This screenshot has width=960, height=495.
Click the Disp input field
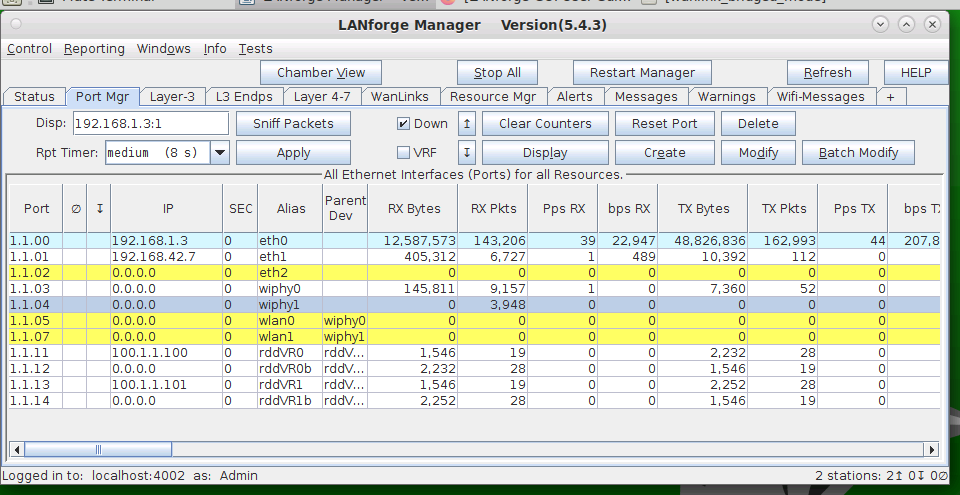pyautogui.click(x=151, y=124)
